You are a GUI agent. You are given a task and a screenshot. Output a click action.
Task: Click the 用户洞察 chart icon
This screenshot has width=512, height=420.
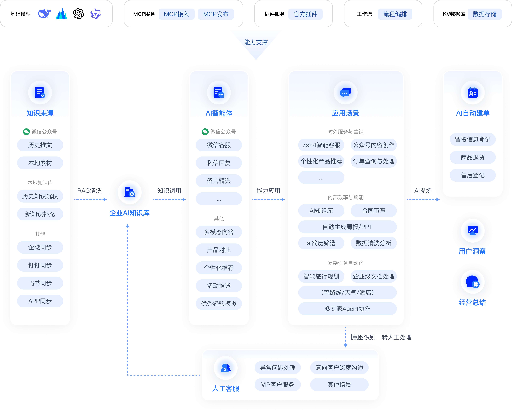pos(473,230)
